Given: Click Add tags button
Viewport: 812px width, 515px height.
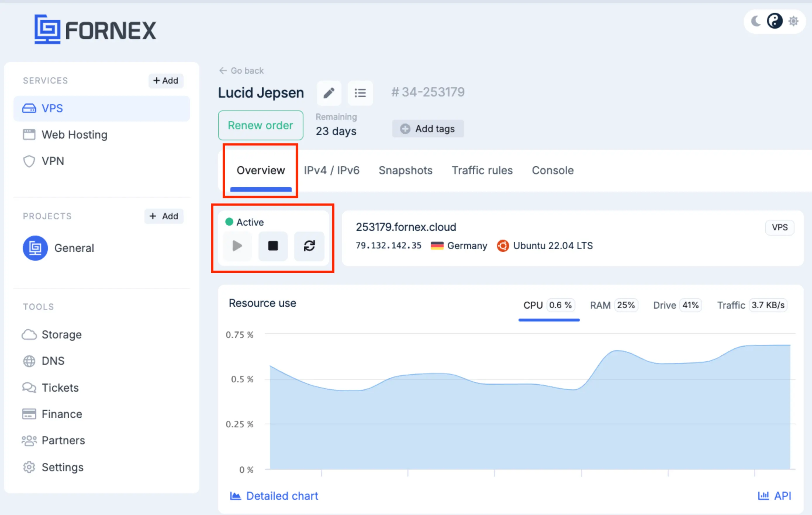Looking at the screenshot, I should click(428, 129).
